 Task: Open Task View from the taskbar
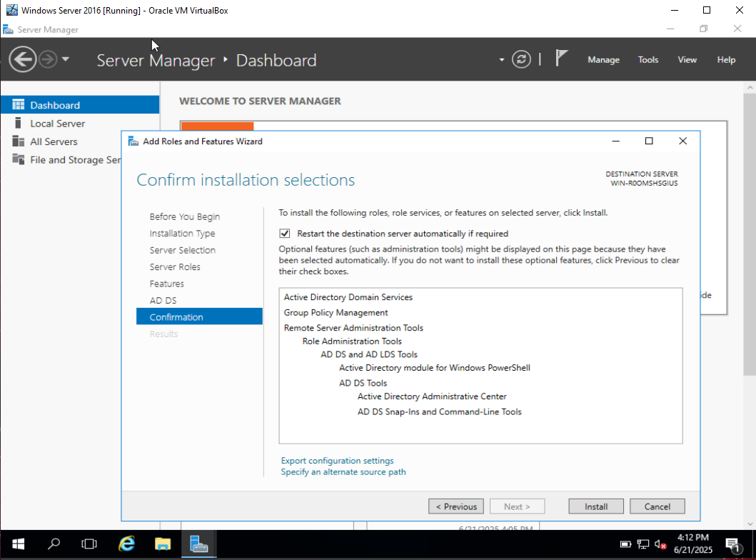89,544
